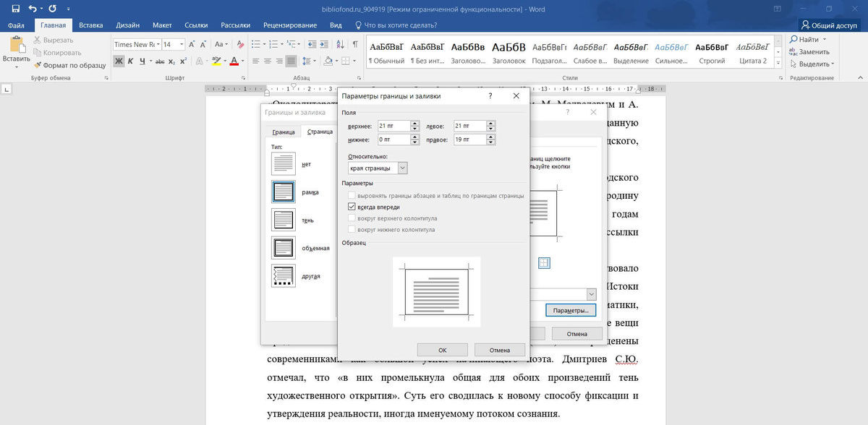This screenshot has height=425, width=868.
Task: Open the Найти (Find) tool
Action: tap(808, 39)
